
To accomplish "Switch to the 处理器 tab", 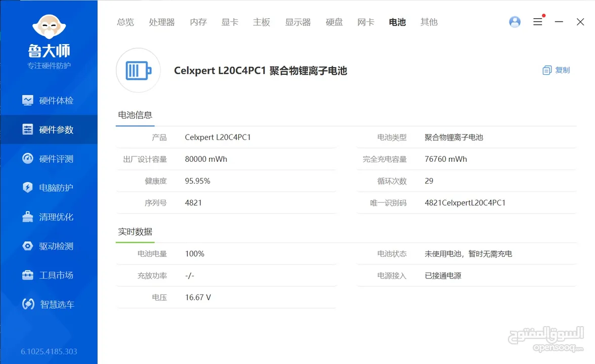I will coord(162,22).
